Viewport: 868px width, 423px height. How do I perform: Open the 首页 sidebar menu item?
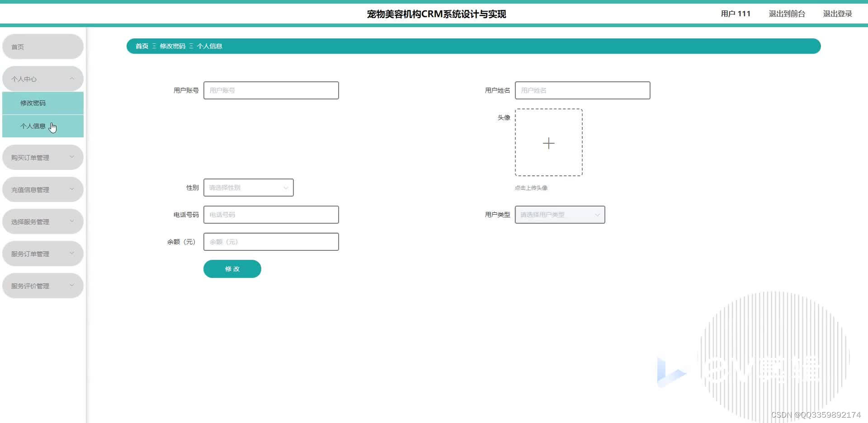point(43,47)
